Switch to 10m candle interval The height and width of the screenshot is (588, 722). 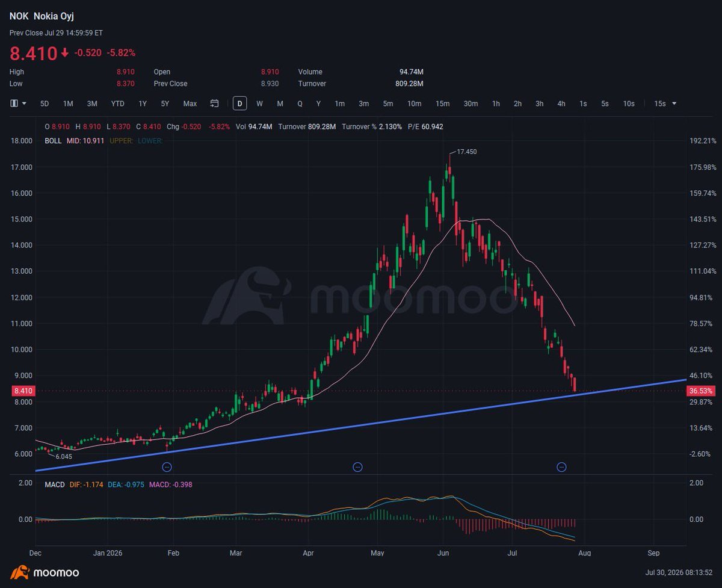click(415, 104)
